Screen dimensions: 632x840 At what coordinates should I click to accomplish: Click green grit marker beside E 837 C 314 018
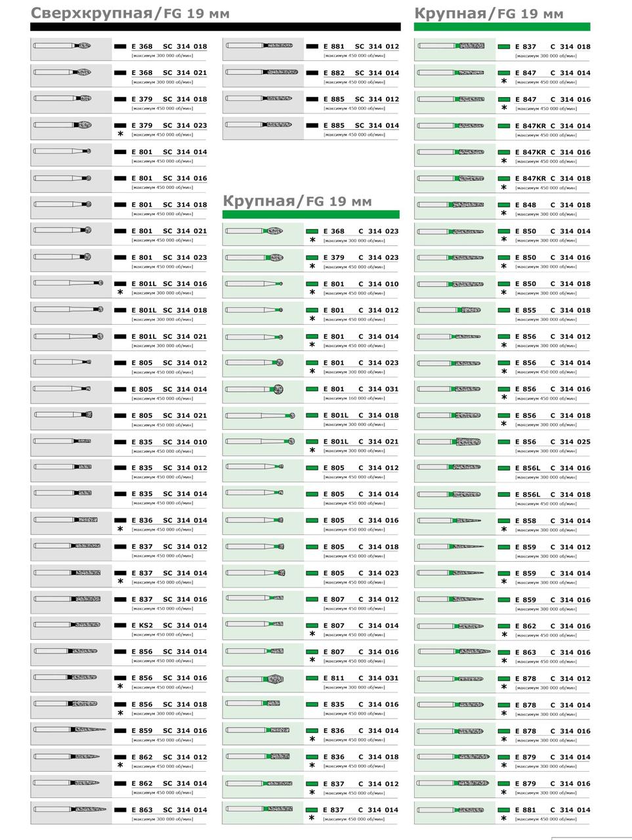tap(504, 47)
